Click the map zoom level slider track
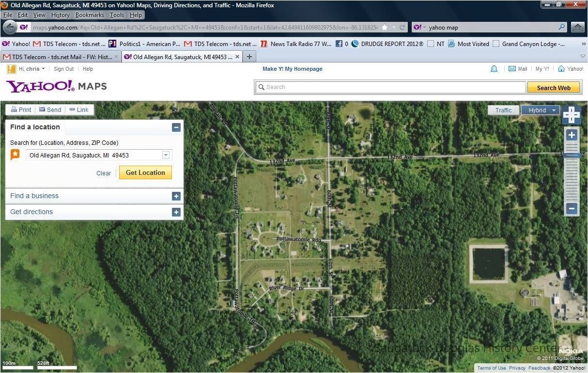The width and height of the screenshot is (588, 373). 572,174
